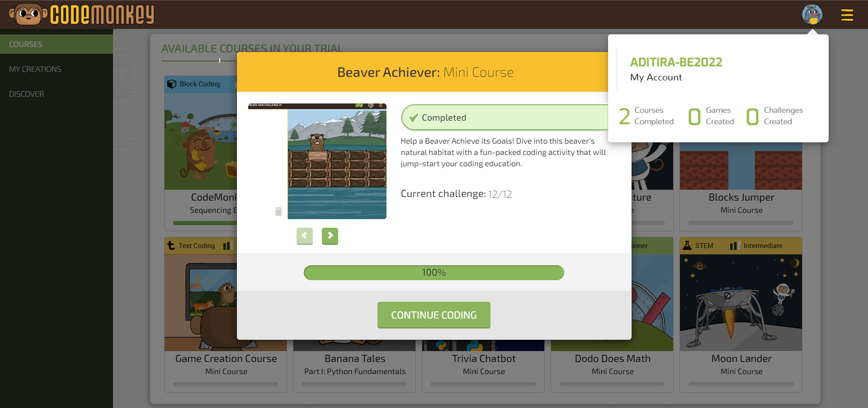This screenshot has height=408, width=868.
Task: Click the Challenges Created stat
Action: click(x=774, y=116)
